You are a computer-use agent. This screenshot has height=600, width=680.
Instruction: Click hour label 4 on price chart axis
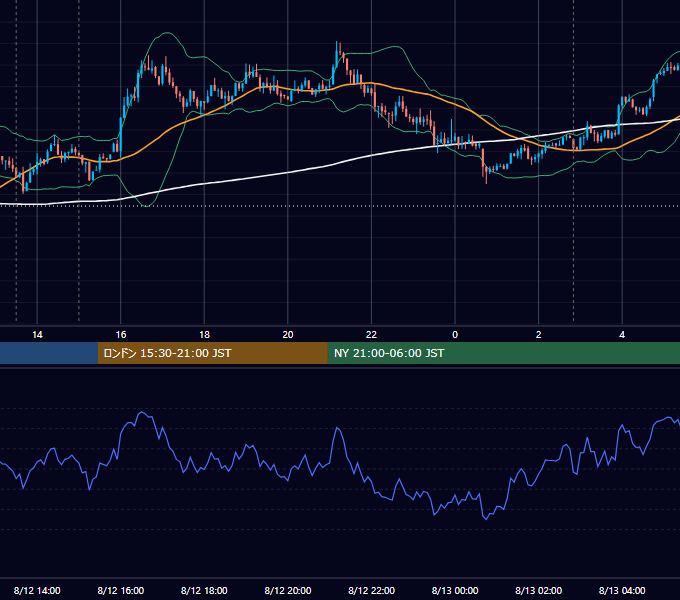(x=622, y=335)
